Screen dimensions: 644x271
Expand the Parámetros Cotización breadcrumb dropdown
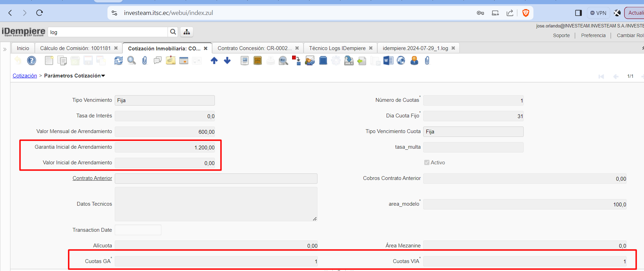[103, 76]
